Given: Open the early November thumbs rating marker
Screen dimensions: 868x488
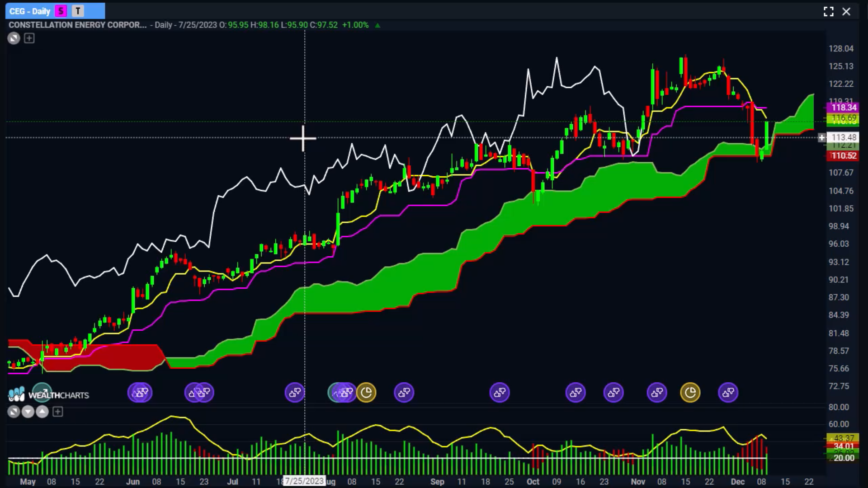Looking at the screenshot, I should 657,393.
